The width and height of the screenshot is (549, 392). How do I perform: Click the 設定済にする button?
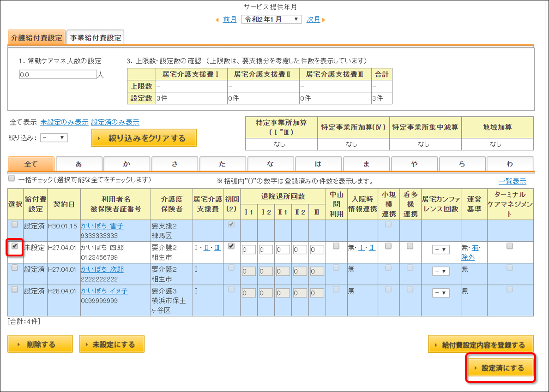pos(501,368)
